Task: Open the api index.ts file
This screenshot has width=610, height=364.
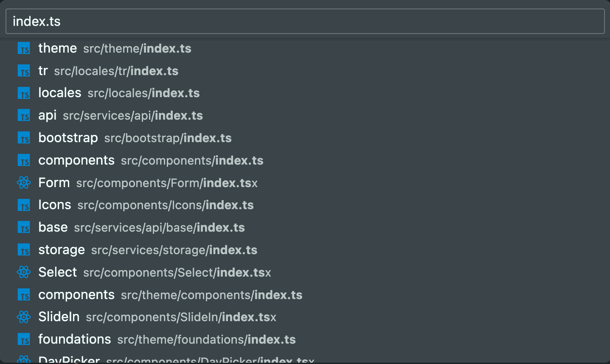Action: (x=121, y=115)
